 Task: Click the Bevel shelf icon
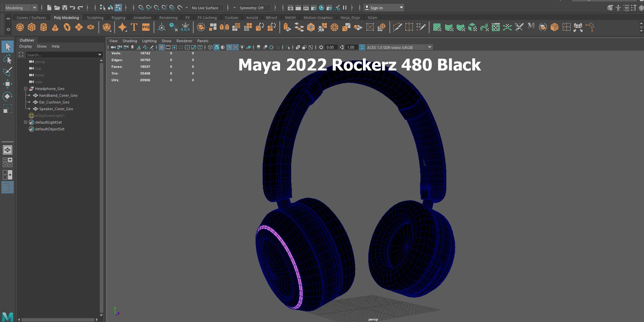(x=311, y=27)
